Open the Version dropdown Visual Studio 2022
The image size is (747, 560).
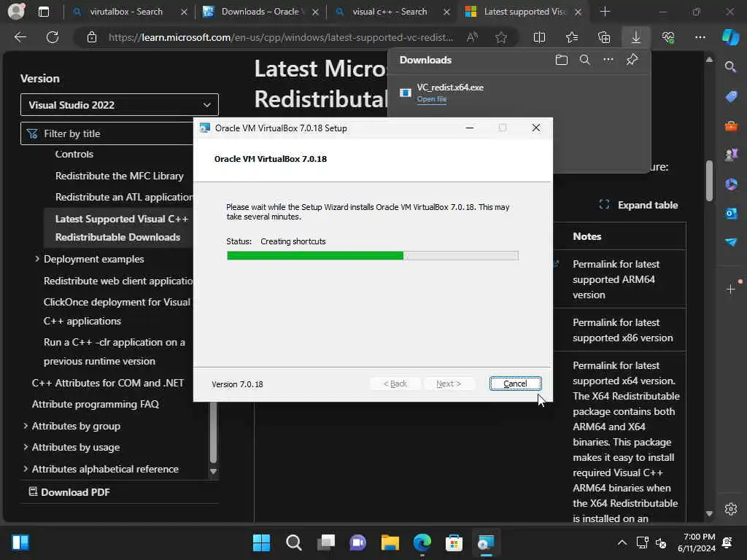coord(120,105)
